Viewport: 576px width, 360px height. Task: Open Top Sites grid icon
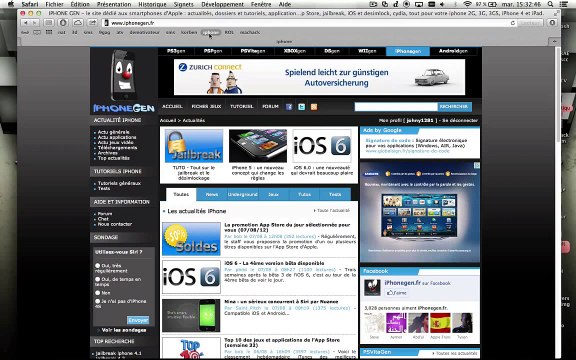(x=49, y=32)
